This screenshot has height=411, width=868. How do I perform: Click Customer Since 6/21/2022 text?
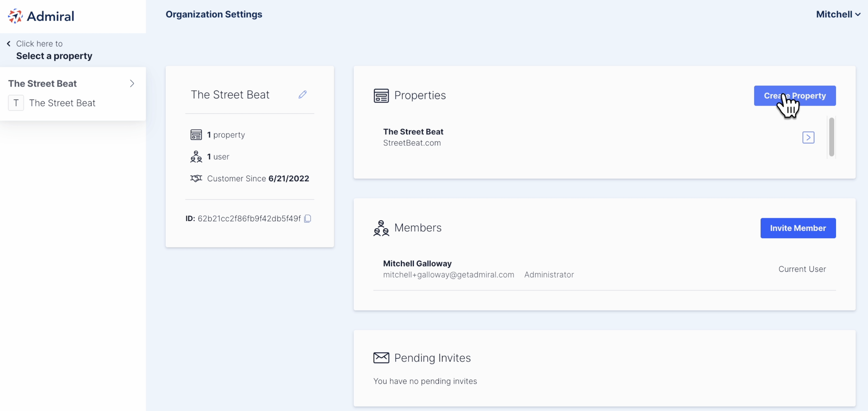(x=258, y=178)
